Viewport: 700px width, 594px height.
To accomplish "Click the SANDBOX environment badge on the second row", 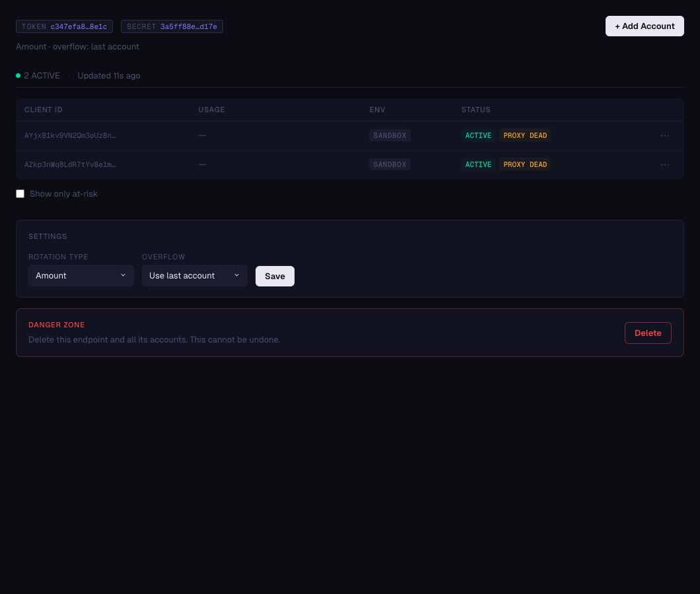I will (x=390, y=164).
